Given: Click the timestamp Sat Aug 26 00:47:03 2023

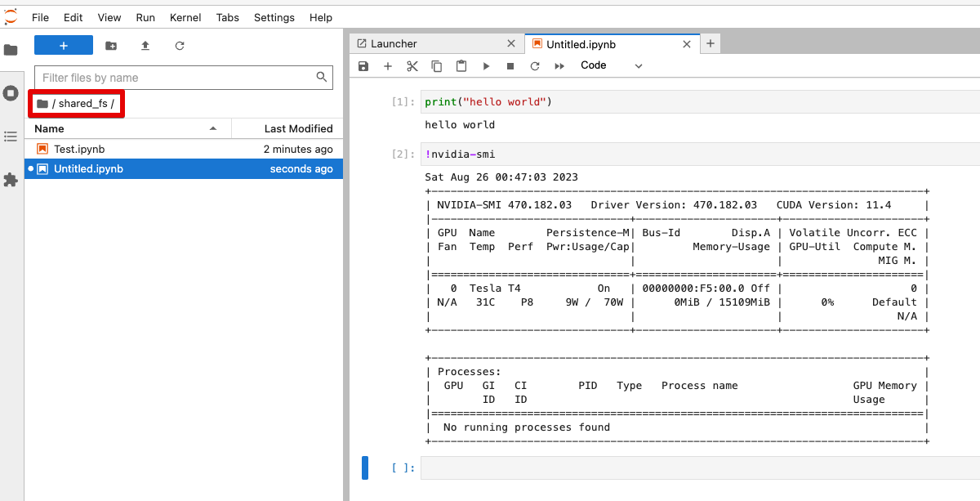Looking at the screenshot, I should [501, 177].
